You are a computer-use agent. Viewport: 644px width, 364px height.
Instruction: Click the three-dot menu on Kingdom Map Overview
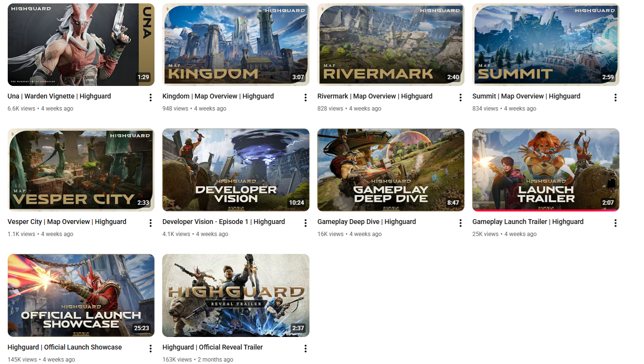[305, 97]
